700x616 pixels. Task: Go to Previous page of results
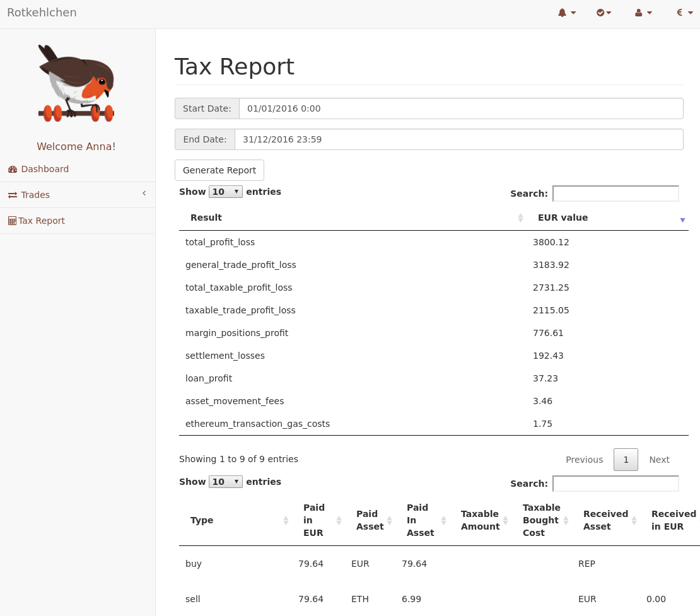tap(584, 460)
